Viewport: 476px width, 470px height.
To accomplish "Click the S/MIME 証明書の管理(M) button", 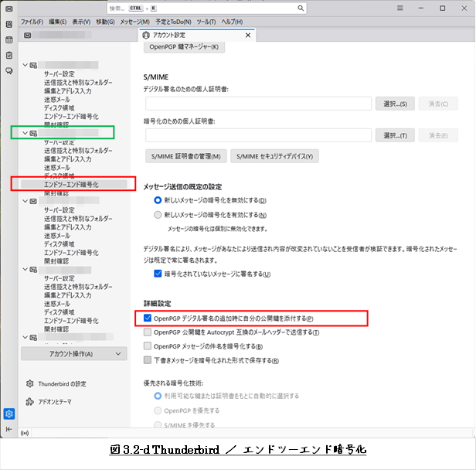I will pos(185,156).
